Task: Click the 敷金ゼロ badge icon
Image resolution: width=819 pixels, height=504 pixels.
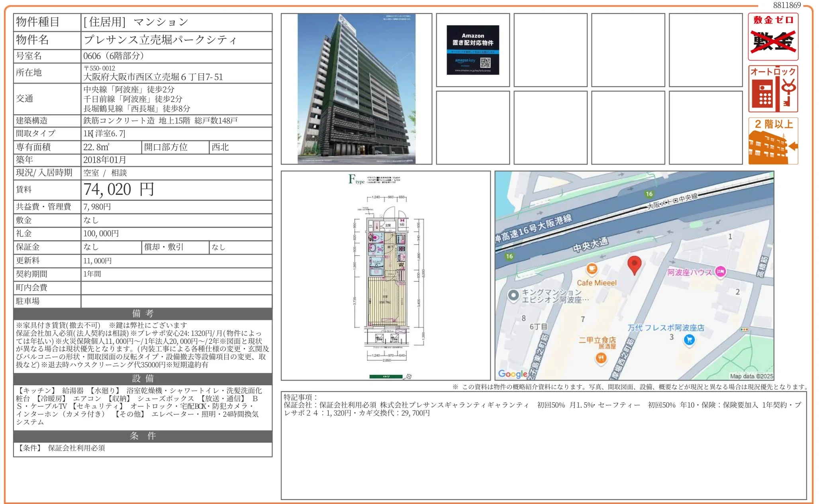Action: (x=773, y=37)
